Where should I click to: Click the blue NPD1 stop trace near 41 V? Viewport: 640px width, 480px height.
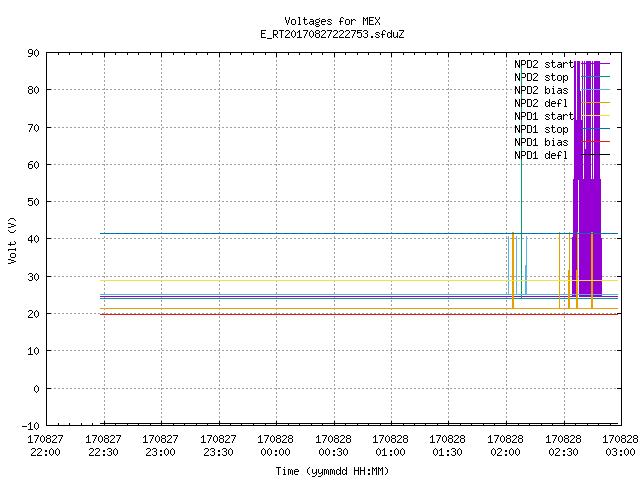[x=359, y=233]
